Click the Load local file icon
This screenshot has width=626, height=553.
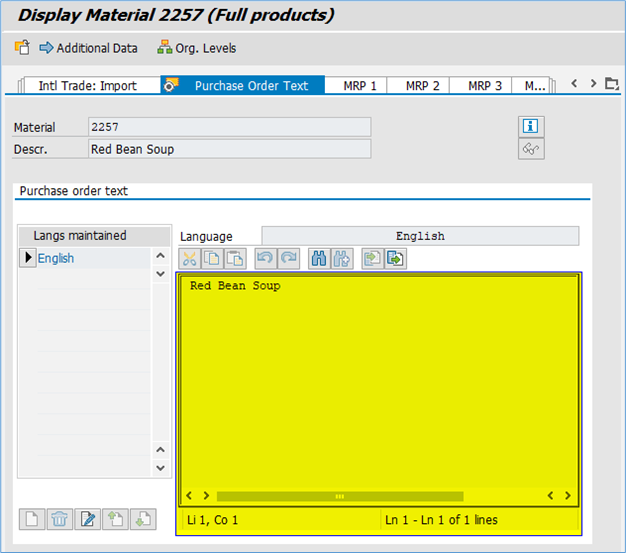372,258
